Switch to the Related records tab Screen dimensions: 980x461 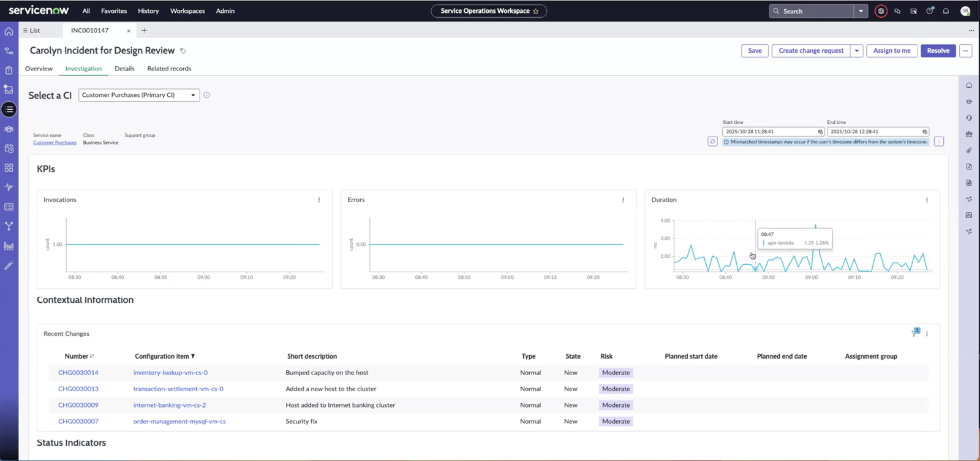click(169, 69)
